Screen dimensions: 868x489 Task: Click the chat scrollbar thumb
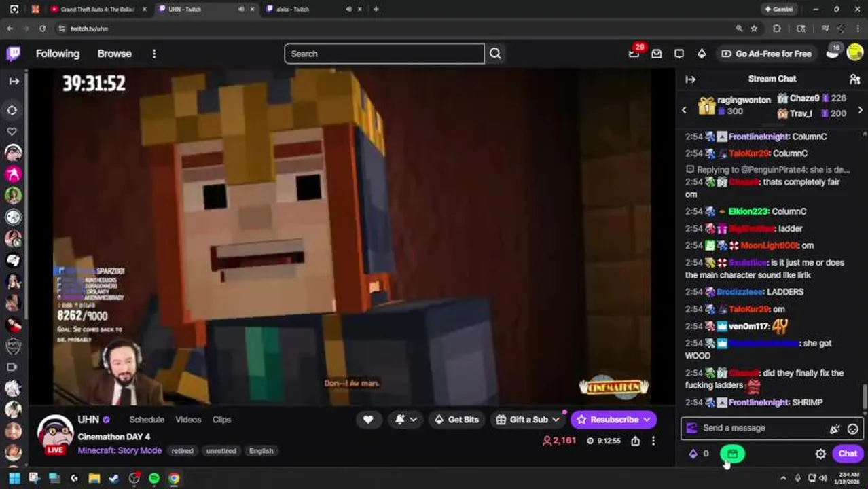[865, 396]
